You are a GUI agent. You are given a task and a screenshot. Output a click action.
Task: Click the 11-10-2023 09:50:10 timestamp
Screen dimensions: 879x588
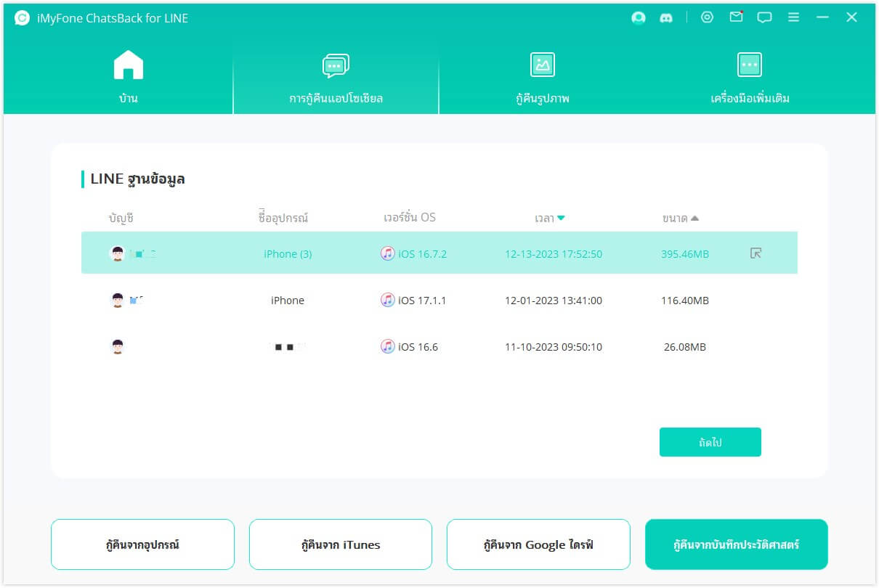pyautogui.click(x=554, y=347)
